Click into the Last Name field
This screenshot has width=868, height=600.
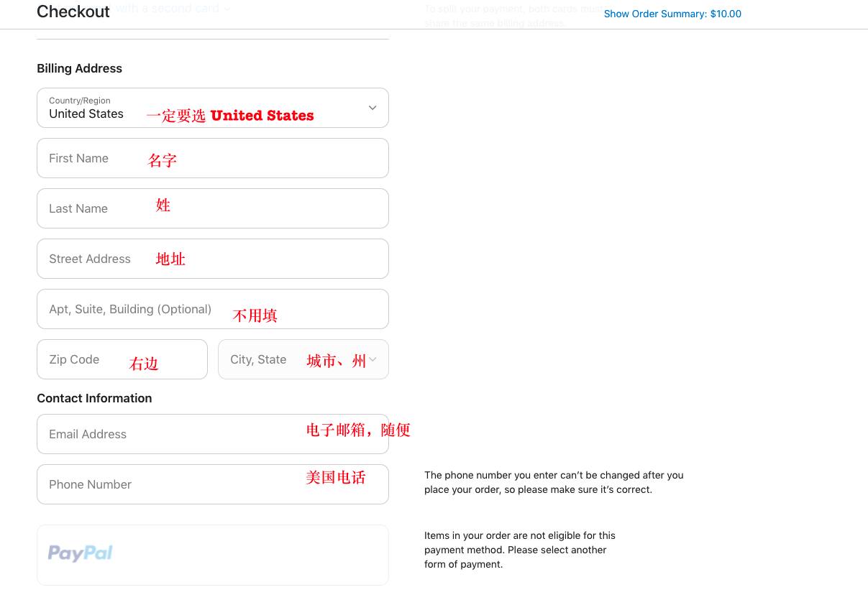pyautogui.click(x=212, y=208)
